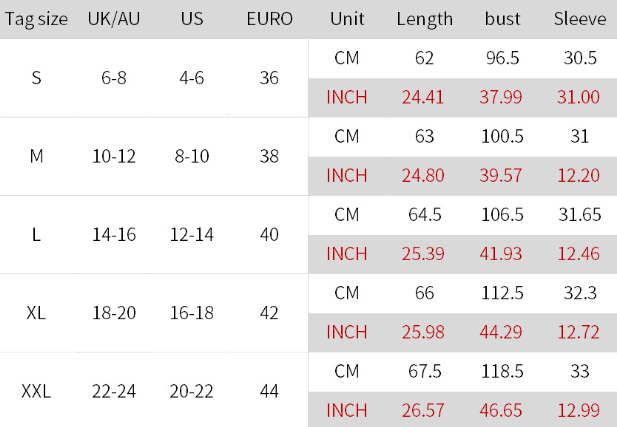Click US size 12-14 cell
The width and height of the screenshot is (617, 427).
pyautogui.click(x=192, y=235)
